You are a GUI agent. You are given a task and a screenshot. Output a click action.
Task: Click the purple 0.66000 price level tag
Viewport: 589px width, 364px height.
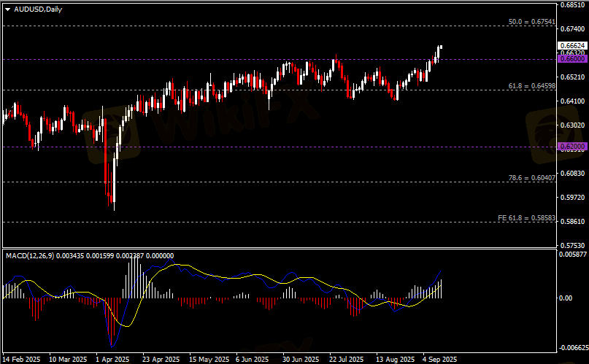coord(571,59)
